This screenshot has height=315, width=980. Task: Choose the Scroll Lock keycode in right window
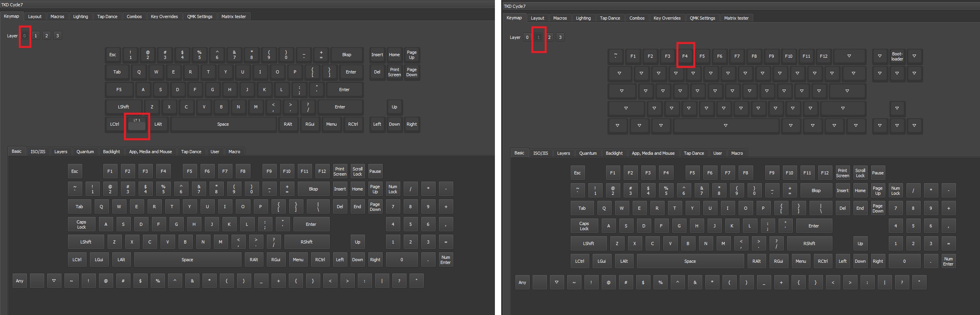tap(860, 173)
